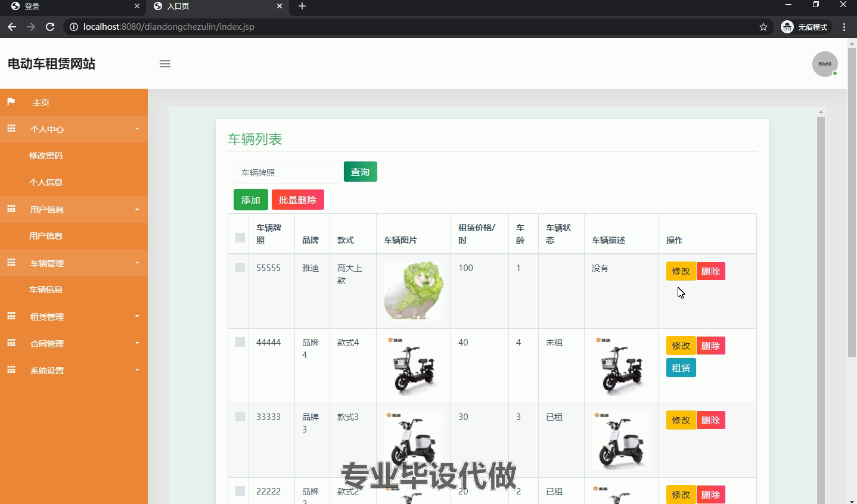Image resolution: width=857 pixels, height=504 pixels.
Task: Click 租赁 button for vehicle 44444
Action: click(x=681, y=368)
